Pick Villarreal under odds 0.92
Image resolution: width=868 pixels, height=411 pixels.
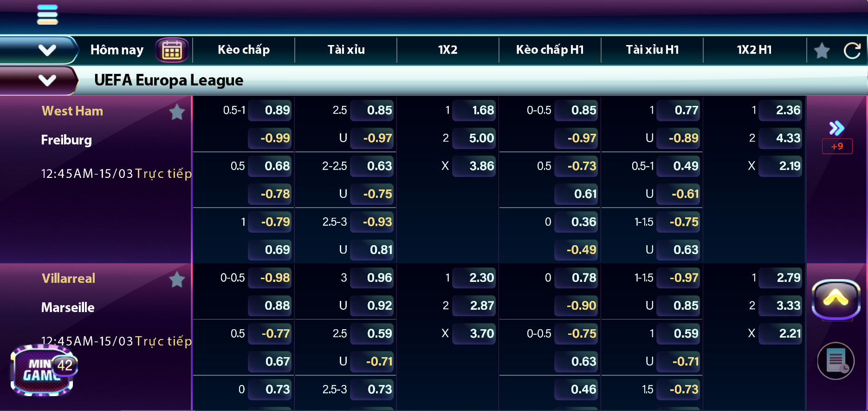(x=372, y=306)
